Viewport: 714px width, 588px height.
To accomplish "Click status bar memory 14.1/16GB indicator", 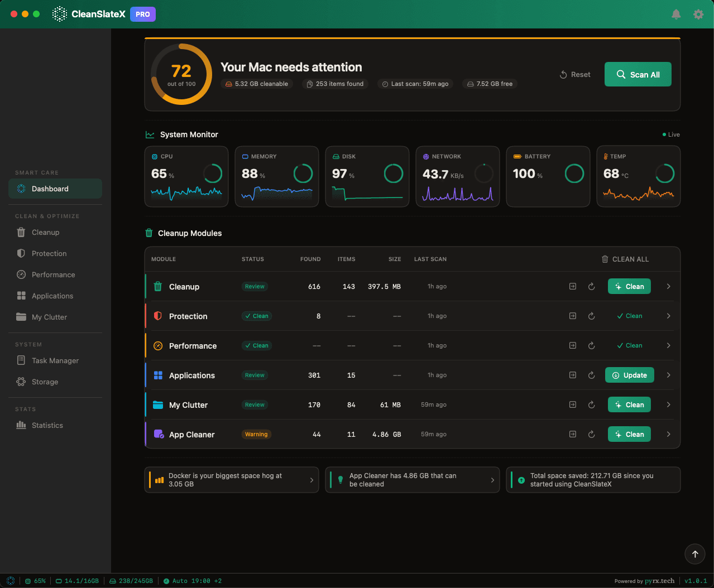I will pos(77,581).
